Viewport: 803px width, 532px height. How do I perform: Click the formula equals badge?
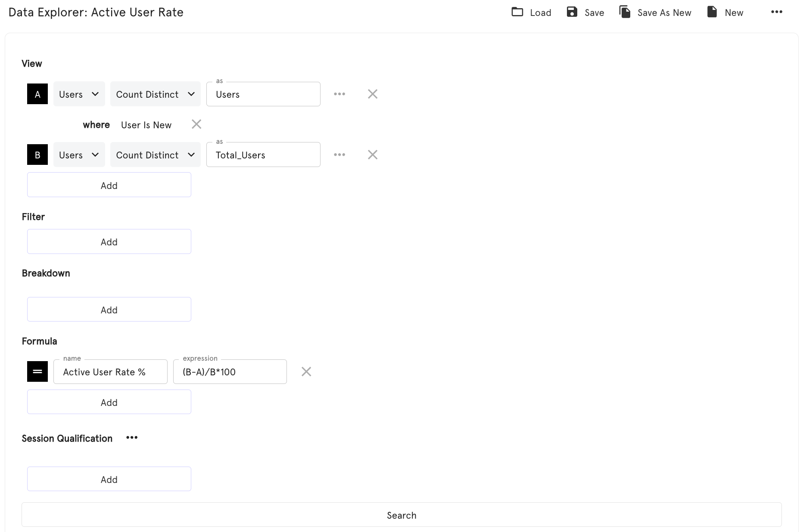point(37,371)
